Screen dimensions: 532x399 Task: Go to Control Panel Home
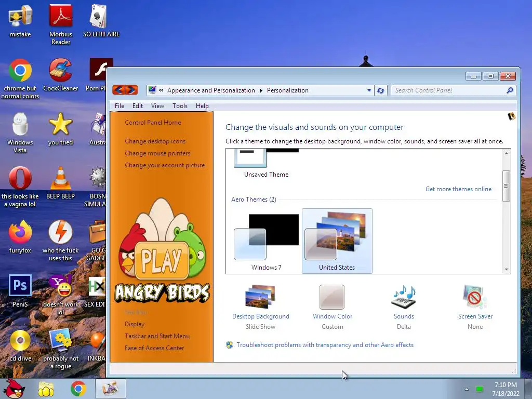[x=153, y=123]
